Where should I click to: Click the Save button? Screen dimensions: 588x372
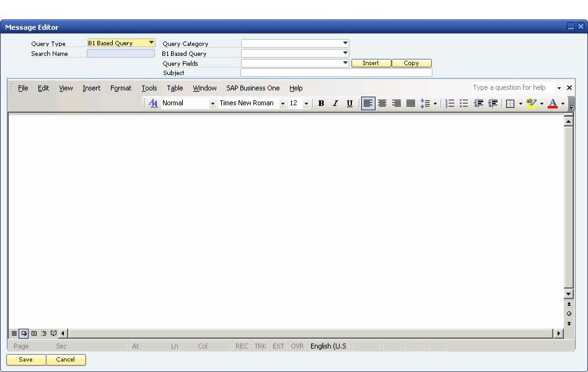[26, 360]
